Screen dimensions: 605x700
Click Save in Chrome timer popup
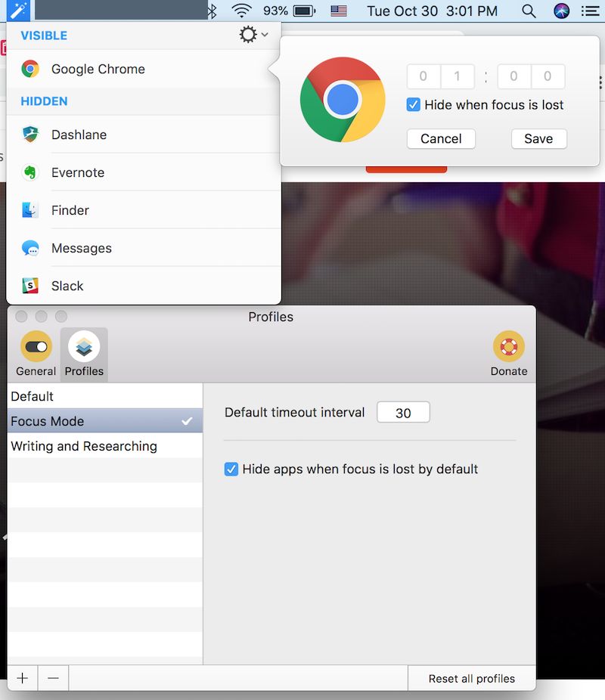pyautogui.click(x=538, y=139)
